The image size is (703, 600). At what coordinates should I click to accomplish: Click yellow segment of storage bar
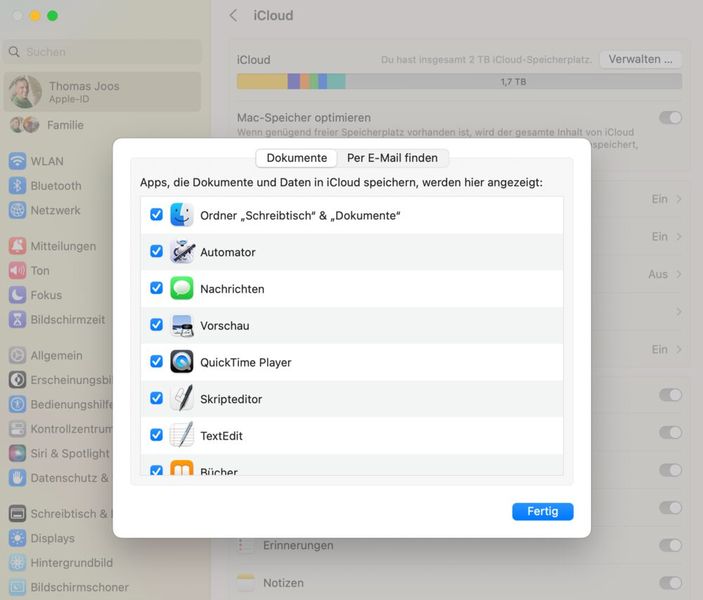[x=262, y=82]
